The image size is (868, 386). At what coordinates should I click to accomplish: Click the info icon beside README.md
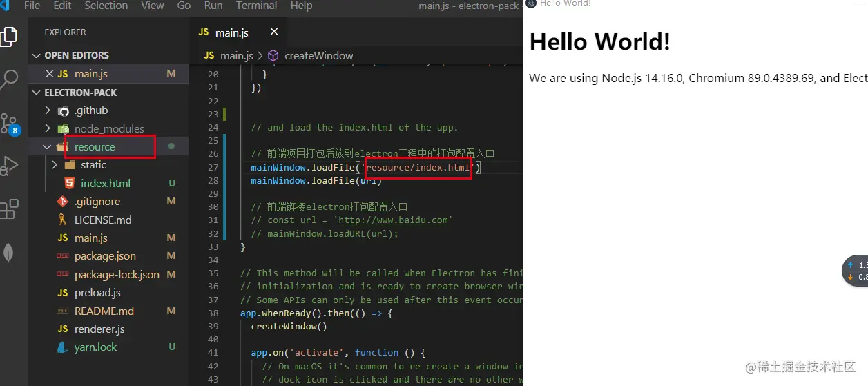(63, 311)
